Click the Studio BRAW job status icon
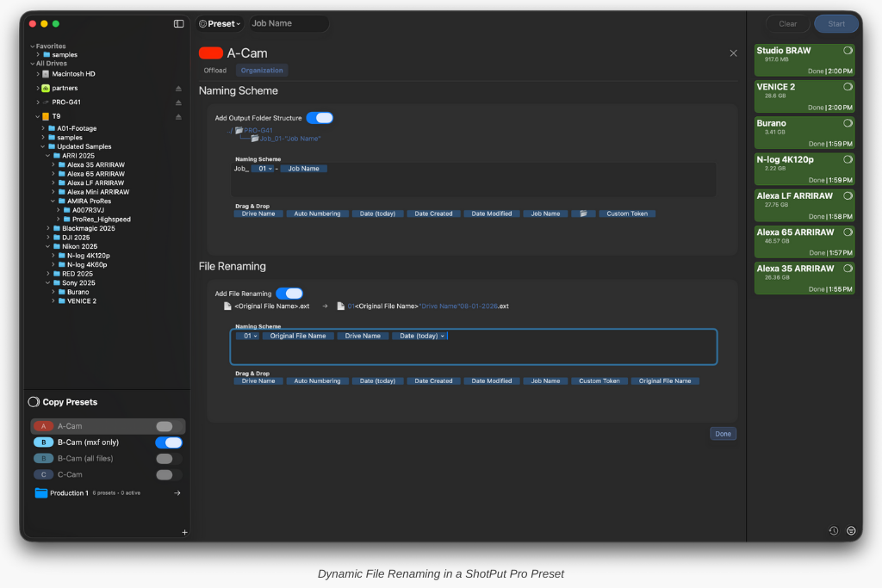The width and height of the screenshot is (882, 588). point(848,51)
